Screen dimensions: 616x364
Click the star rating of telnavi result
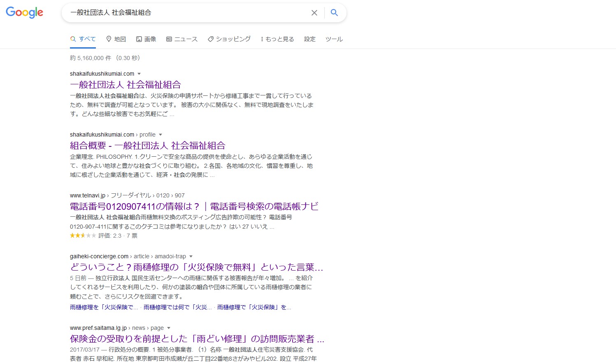coord(83,236)
